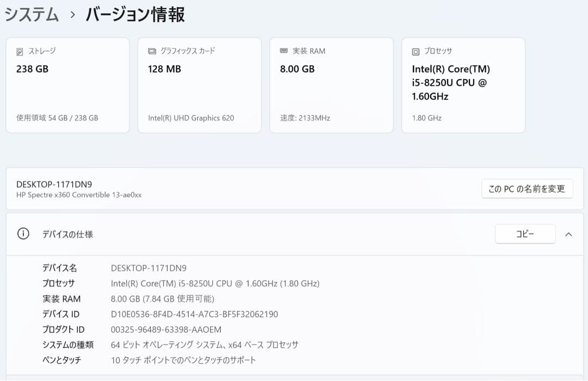Select the ストレージ summary card
Viewport: 588px width, 381px height.
[x=68, y=84]
